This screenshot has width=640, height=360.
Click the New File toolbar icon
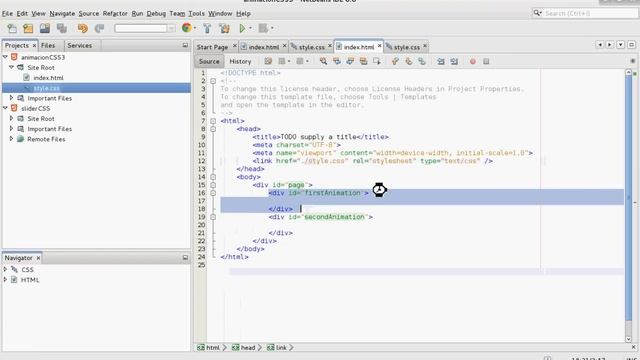[12, 28]
